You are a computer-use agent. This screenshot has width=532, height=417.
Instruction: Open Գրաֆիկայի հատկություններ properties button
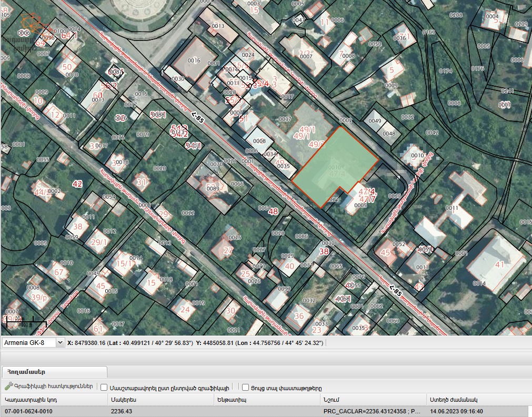49,386
